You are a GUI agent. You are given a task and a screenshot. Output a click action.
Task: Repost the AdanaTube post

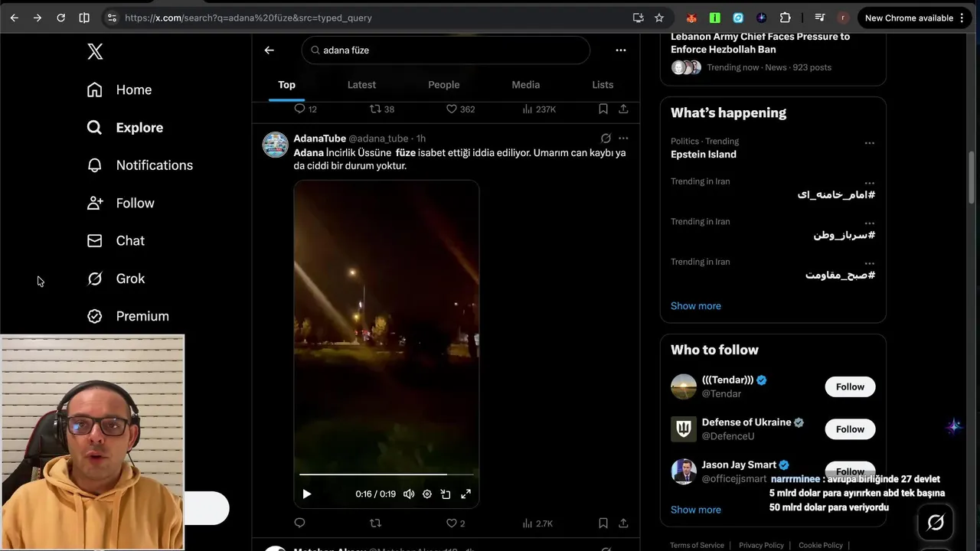pyautogui.click(x=375, y=523)
